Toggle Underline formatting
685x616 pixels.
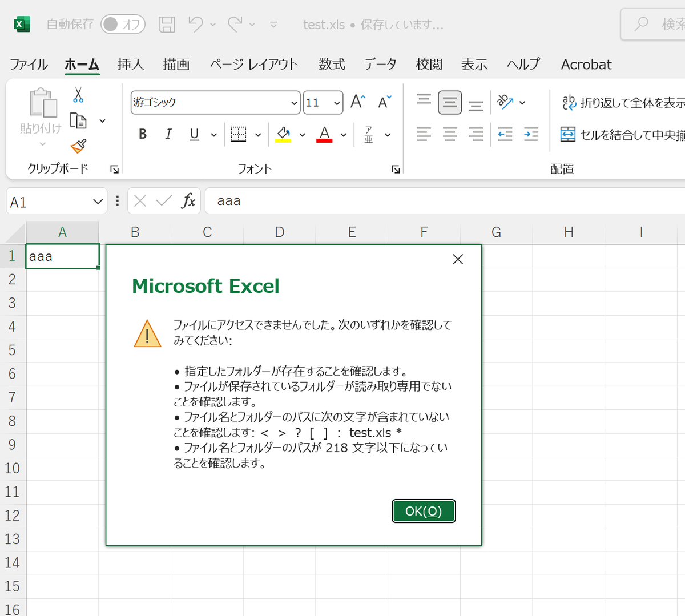pos(194,134)
